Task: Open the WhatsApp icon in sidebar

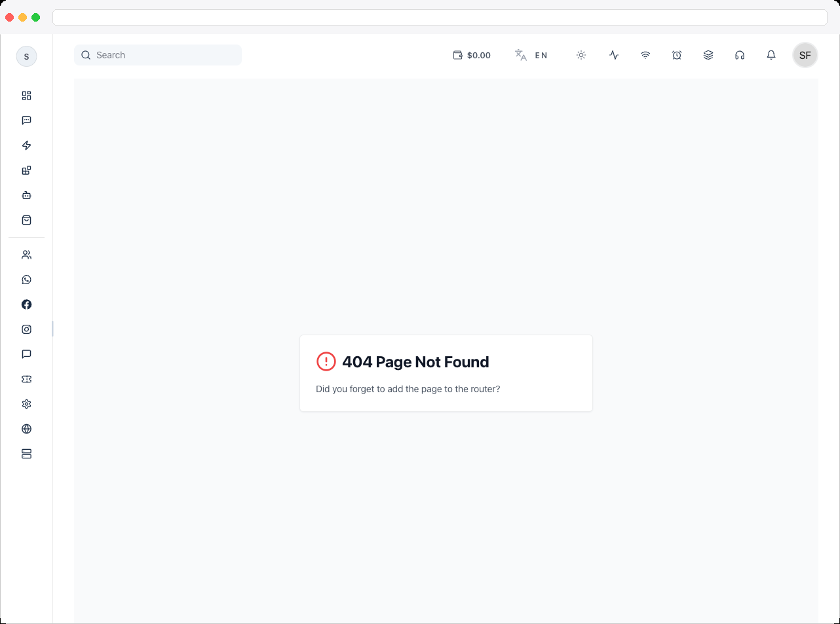Action: (26, 280)
